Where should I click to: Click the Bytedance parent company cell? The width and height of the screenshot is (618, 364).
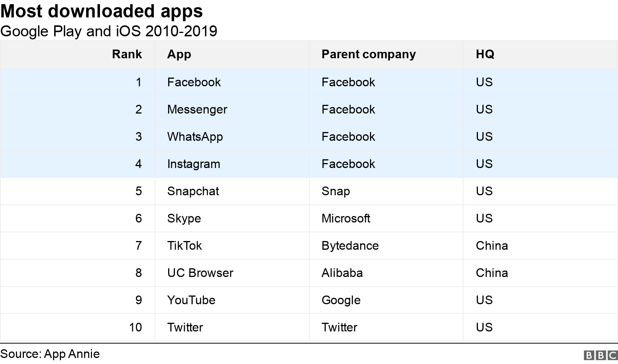(x=350, y=246)
